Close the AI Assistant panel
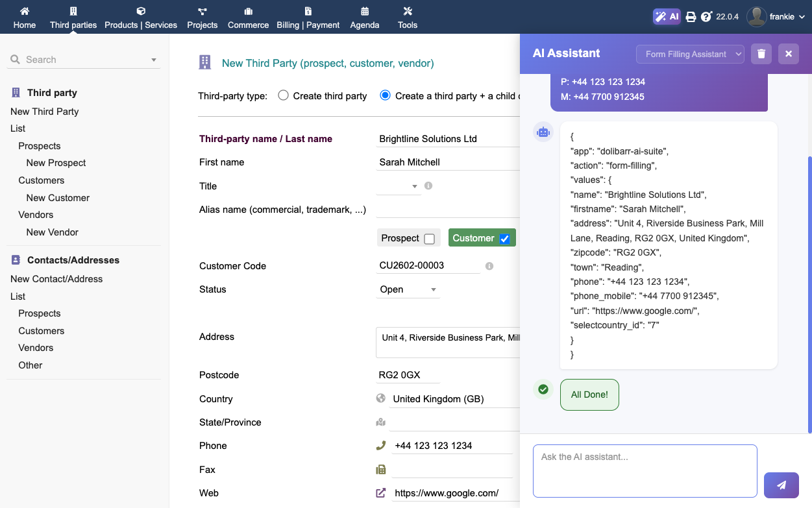This screenshot has width=812, height=508. pyautogui.click(x=789, y=54)
